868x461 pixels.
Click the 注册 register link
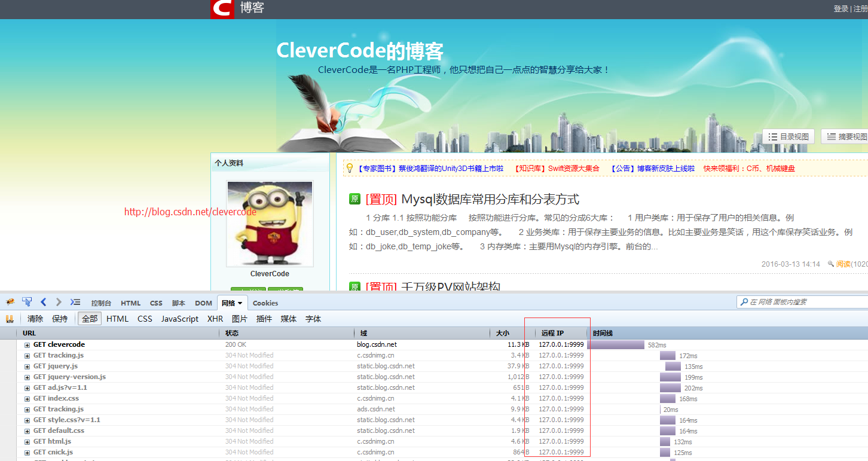click(860, 9)
